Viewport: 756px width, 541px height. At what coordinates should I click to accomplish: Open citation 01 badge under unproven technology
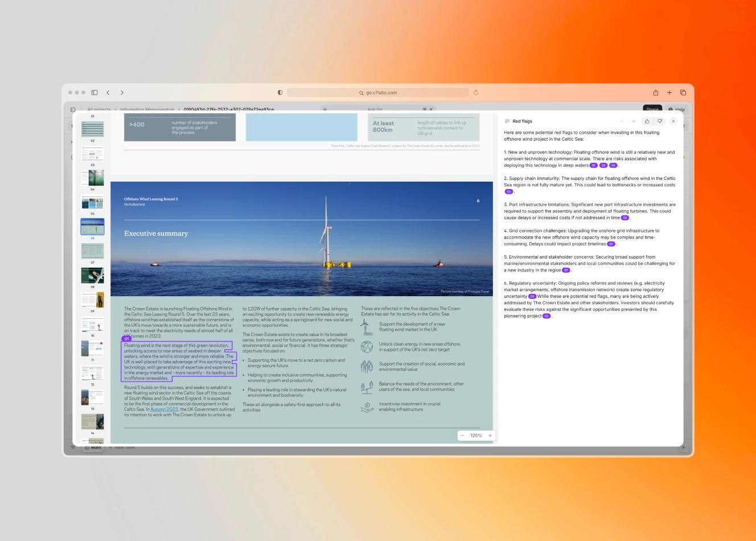click(593, 166)
